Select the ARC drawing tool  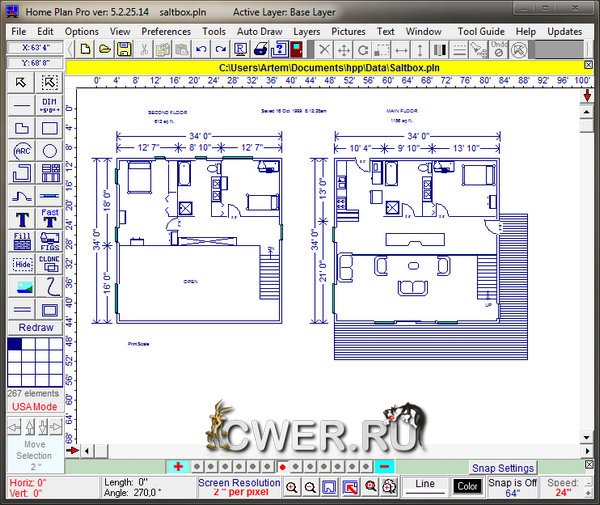tap(22, 150)
